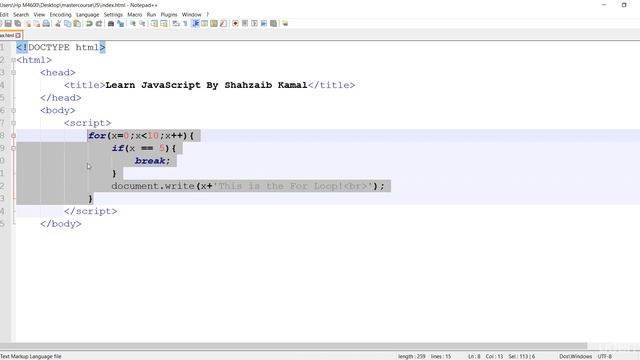Cut the selection with the scissors icon
The image size is (640, 360).
point(58,24)
